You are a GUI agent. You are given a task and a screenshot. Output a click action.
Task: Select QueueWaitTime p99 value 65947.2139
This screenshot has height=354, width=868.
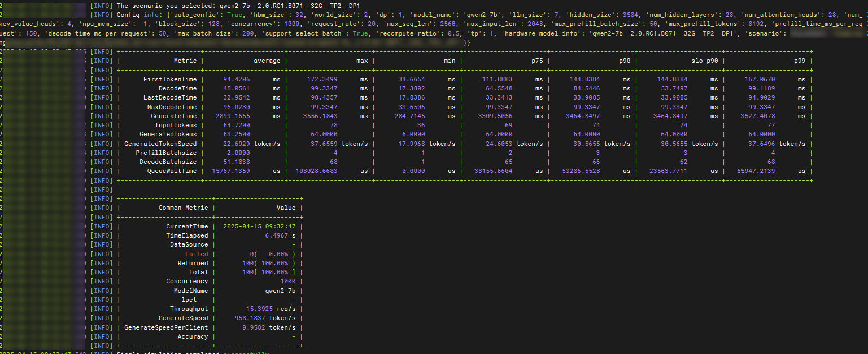pos(756,171)
